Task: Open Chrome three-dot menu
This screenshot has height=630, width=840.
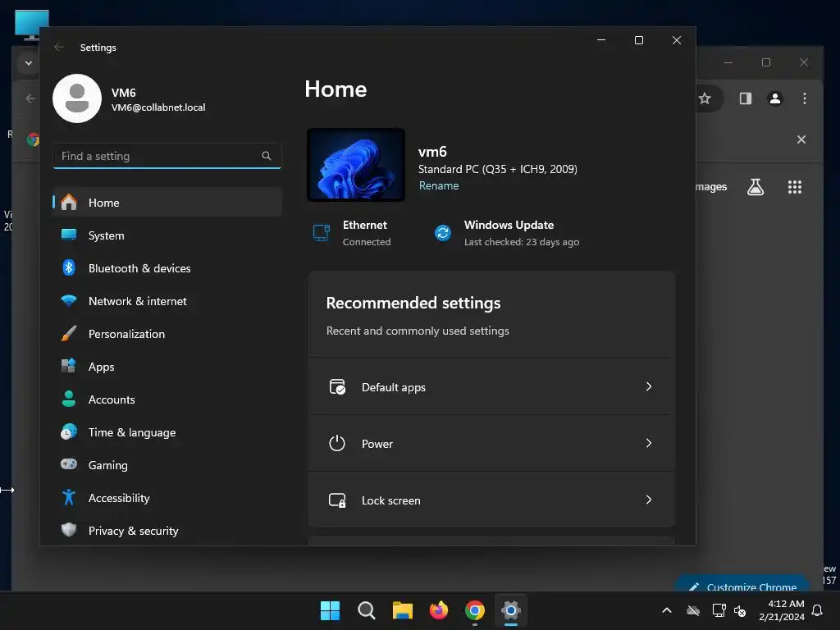Action: 804,98
